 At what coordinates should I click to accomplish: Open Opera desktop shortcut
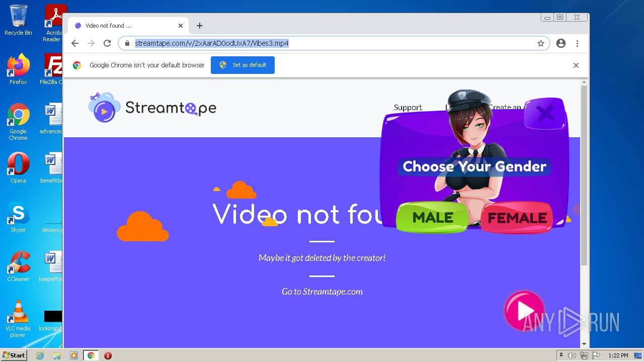[18, 167]
